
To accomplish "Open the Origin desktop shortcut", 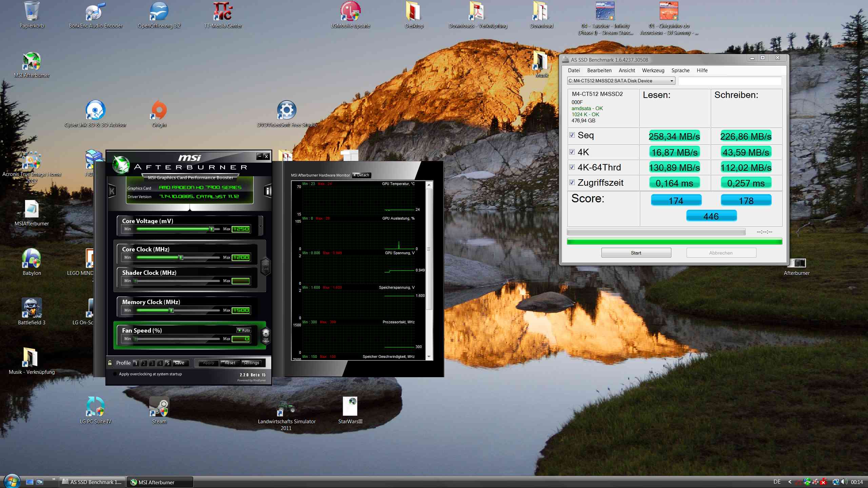I will tap(159, 110).
